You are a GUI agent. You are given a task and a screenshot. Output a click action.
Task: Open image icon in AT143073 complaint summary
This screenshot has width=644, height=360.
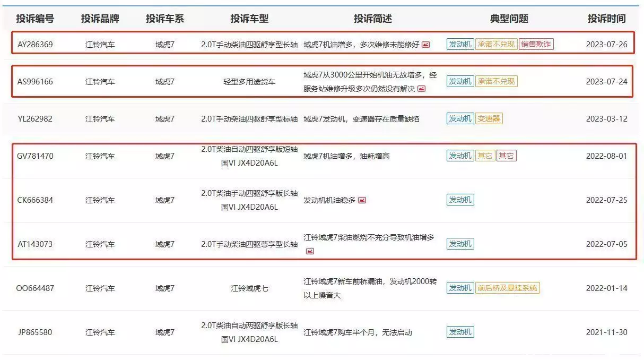[x=310, y=251]
